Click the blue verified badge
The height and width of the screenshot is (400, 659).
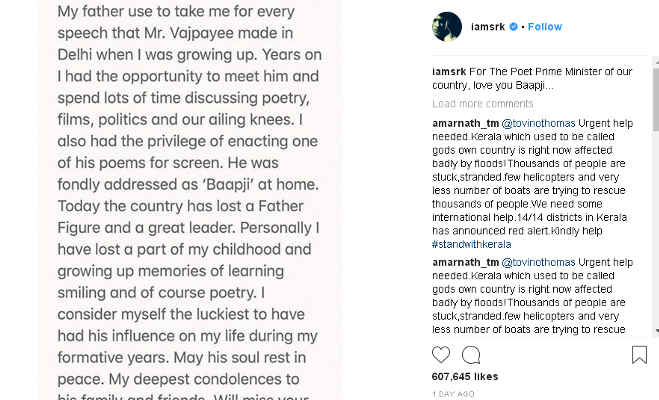(513, 27)
